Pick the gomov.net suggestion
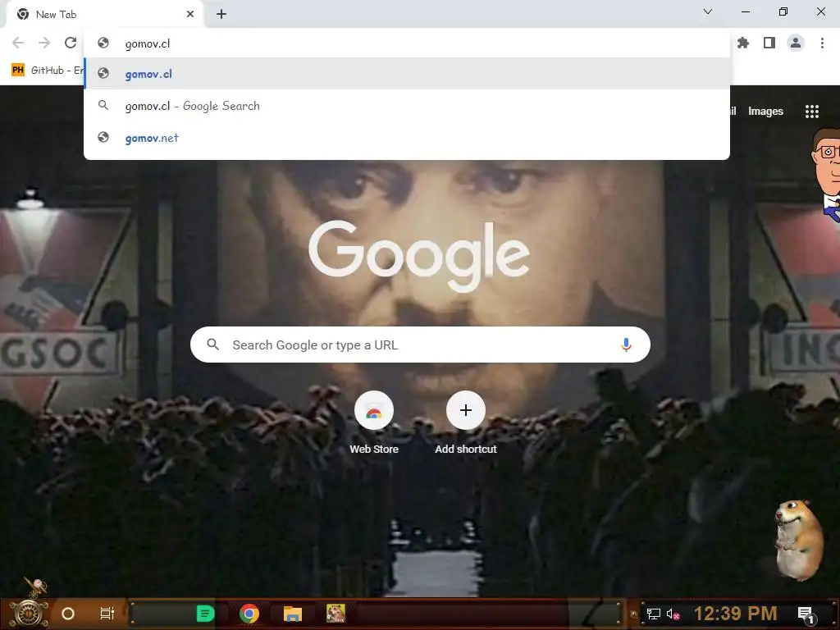This screenshot has height=630, width=840. [407, 138]
